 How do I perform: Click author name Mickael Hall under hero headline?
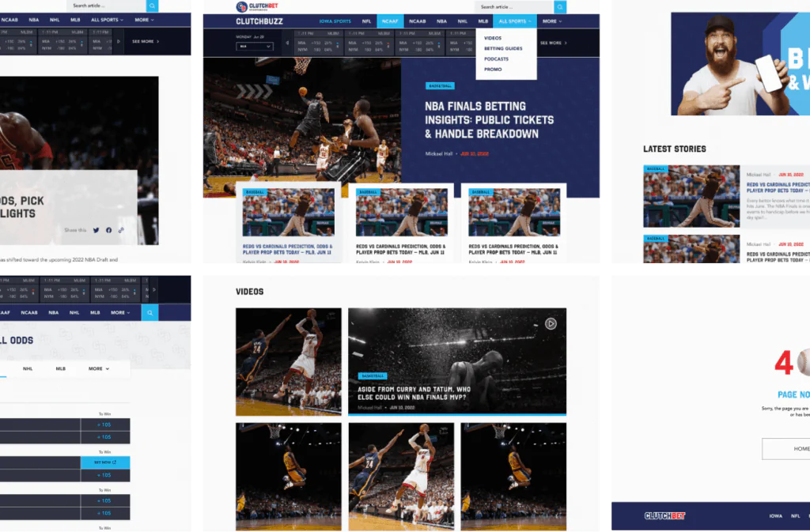coord(438,154)
